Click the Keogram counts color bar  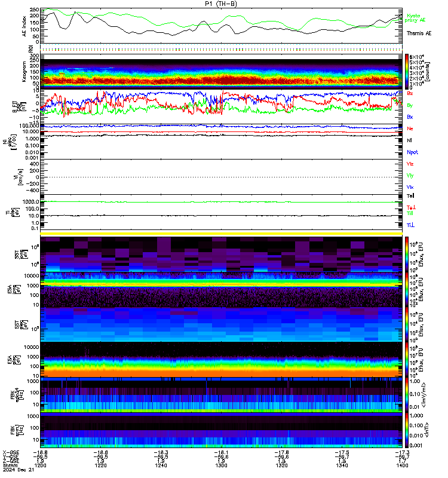(407, 72)
